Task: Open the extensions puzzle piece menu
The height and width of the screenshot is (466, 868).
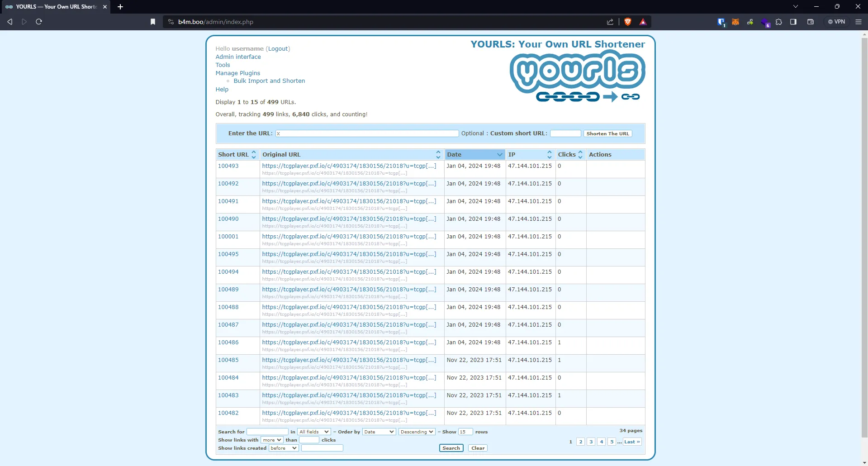Action: click(x=779, y=22)
